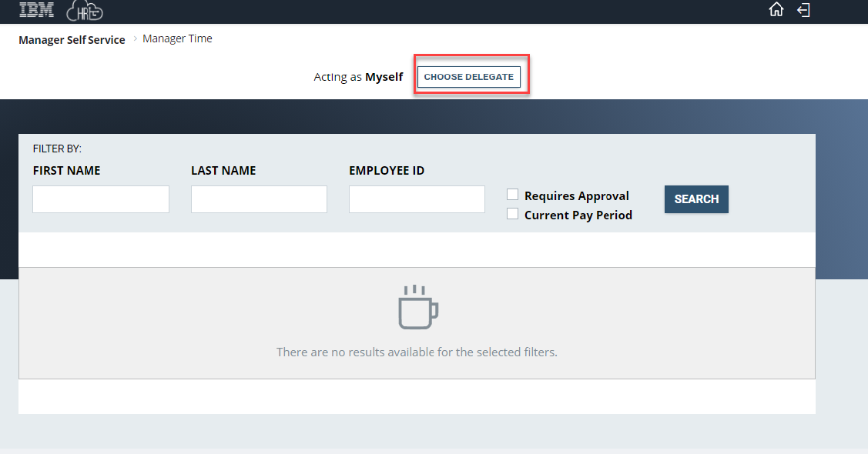The width and height of the screenshot is (868, 454).
Task: Click inside the EMPLOYEE ID input field
Action: coord(417,199)
